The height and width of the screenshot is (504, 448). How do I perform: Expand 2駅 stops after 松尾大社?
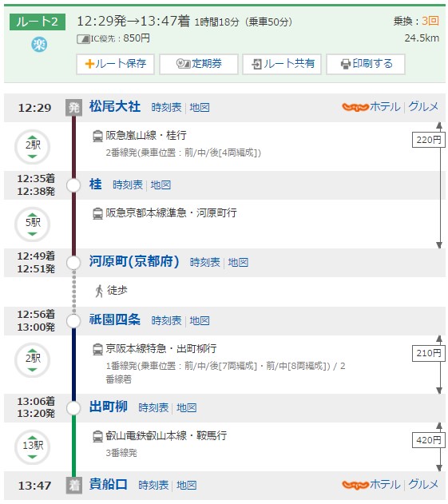(x=33, y=147)
